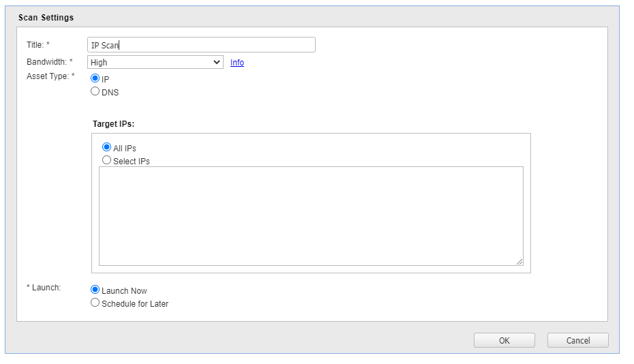Image resolution: width=634 pixels, height=364 pixels.
Task: Click inside the Target IPs text area
Action: point(310,215)
